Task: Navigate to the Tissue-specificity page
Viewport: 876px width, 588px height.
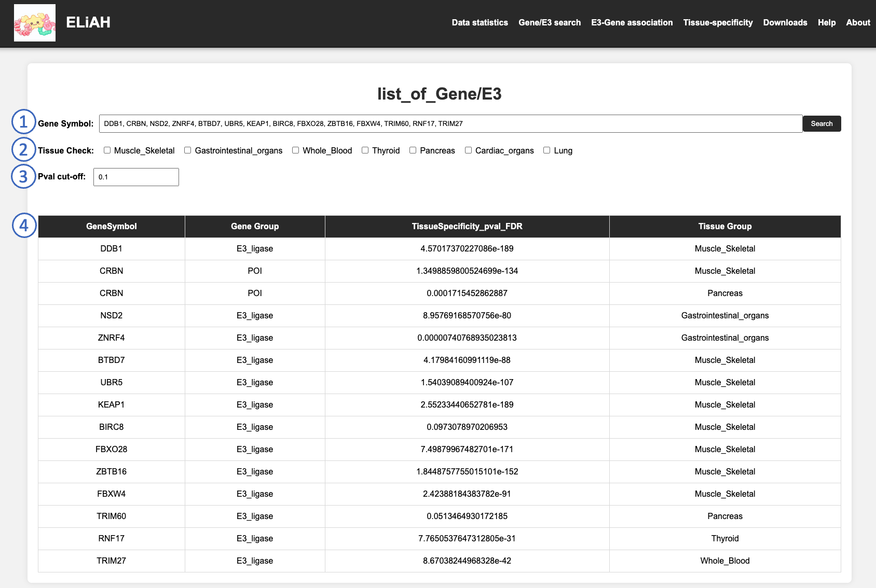Action: tap(718, 23)
